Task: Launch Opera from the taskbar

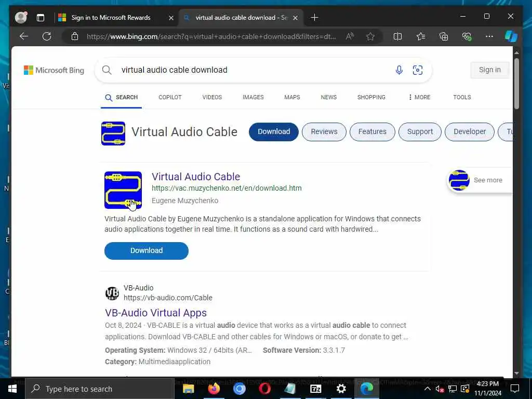Action: point(264,389)
